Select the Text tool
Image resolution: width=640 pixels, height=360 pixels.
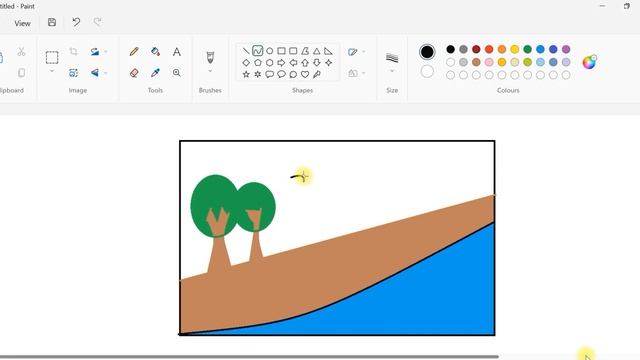177,52
